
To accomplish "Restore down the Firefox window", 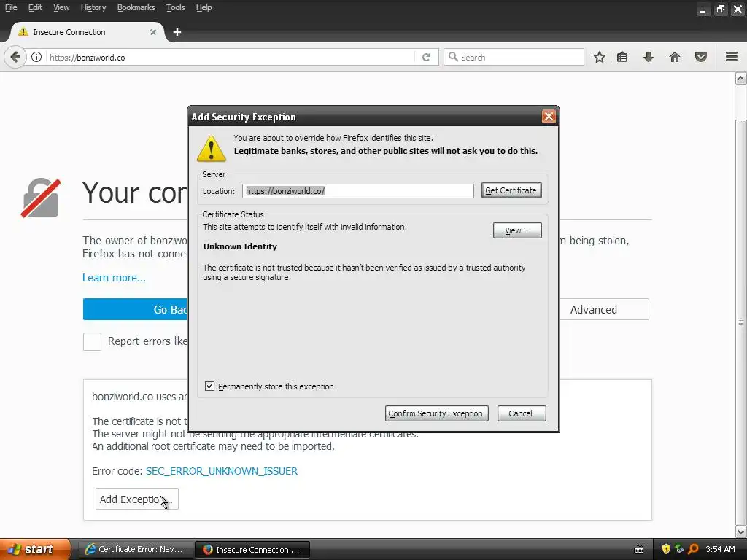I will [x=720, y=9].
